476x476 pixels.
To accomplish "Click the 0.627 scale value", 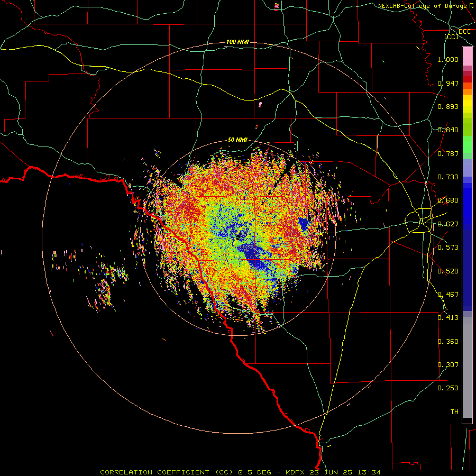I will pyautogui.click(x=448, y=224).
